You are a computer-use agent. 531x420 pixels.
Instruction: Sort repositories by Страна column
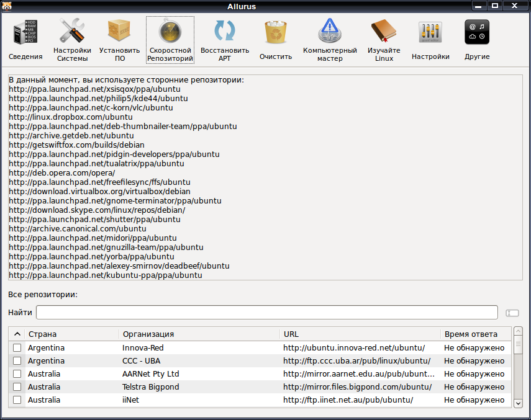pos(72,334)
